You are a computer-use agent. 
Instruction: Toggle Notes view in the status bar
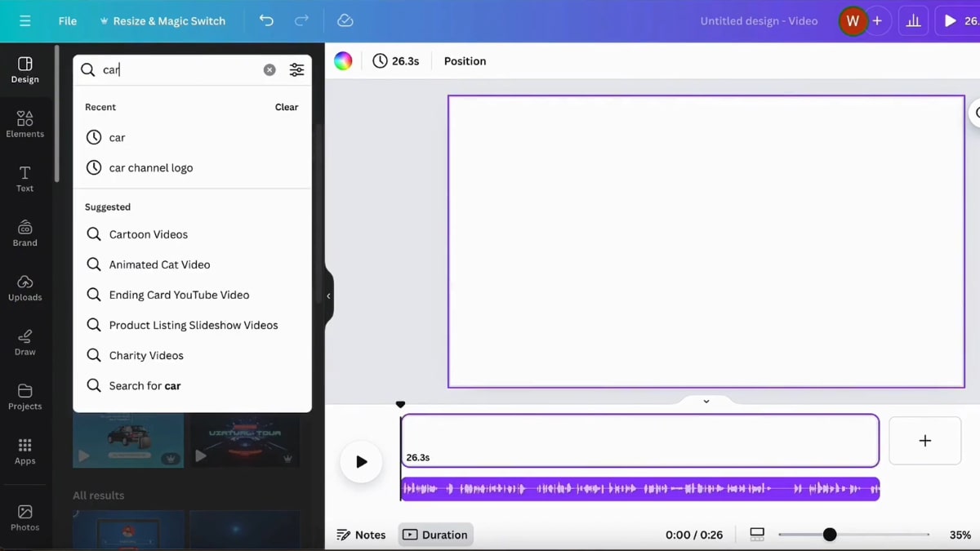(x=362, y=535)
